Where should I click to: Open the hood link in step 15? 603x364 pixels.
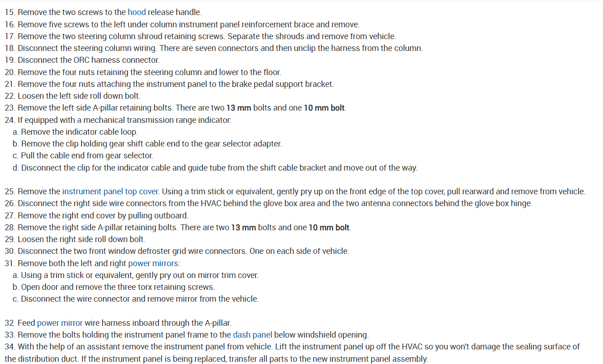point(137,12)
